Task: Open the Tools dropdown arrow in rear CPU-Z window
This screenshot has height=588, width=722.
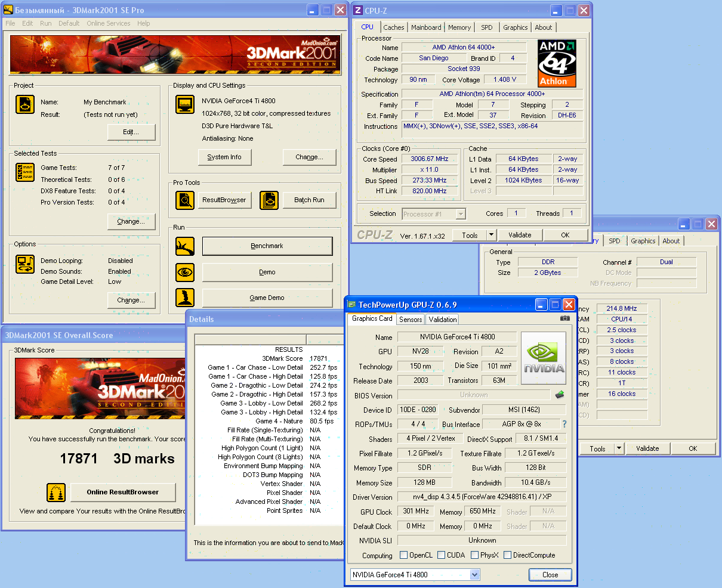Action: coord(619,448)
